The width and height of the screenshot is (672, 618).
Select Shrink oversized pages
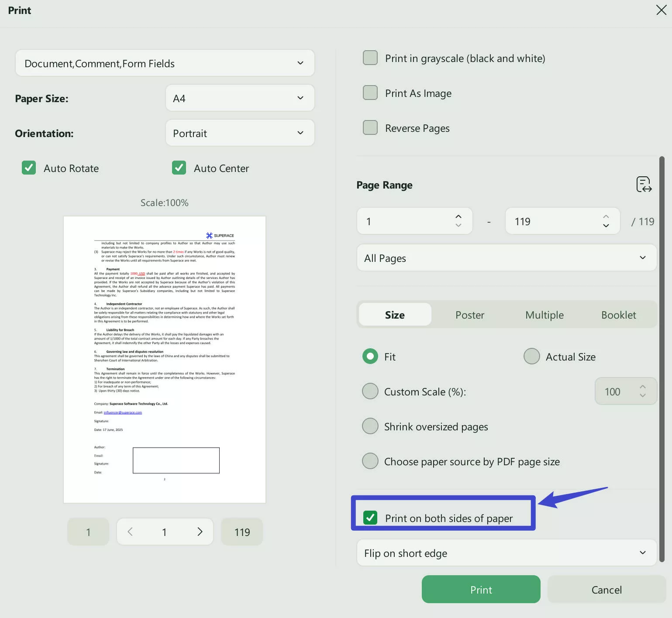(x=370, y=426)
